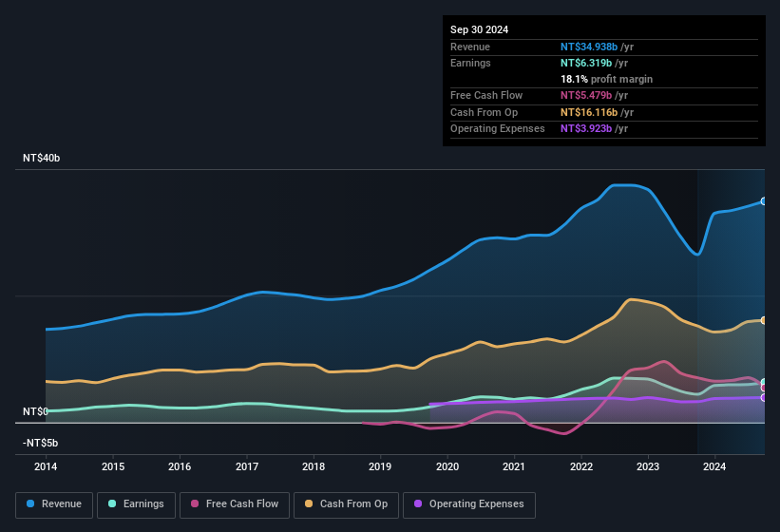Click the 2021 x-axis label

514,466
